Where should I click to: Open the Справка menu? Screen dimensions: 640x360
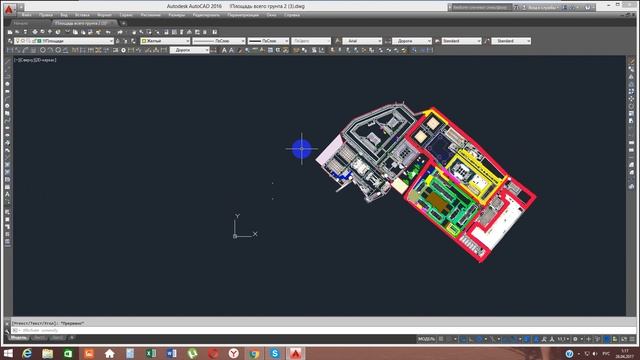(x=291, y=15)
